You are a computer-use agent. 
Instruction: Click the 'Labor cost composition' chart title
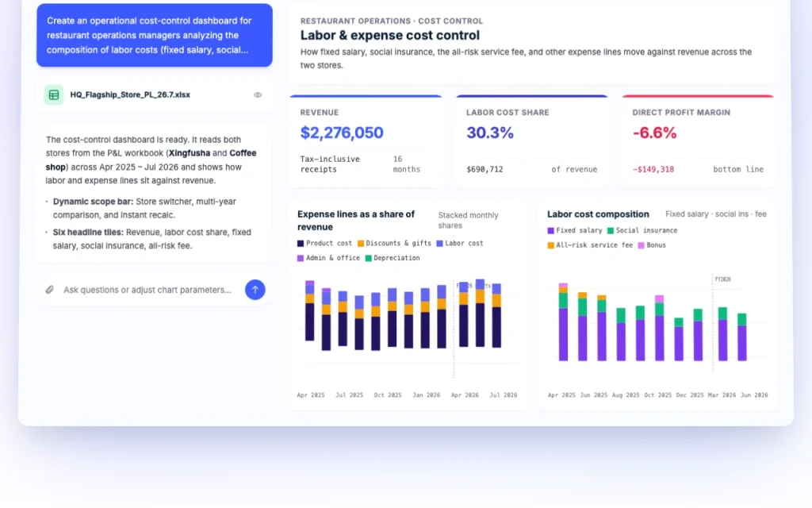pos(598,214)
